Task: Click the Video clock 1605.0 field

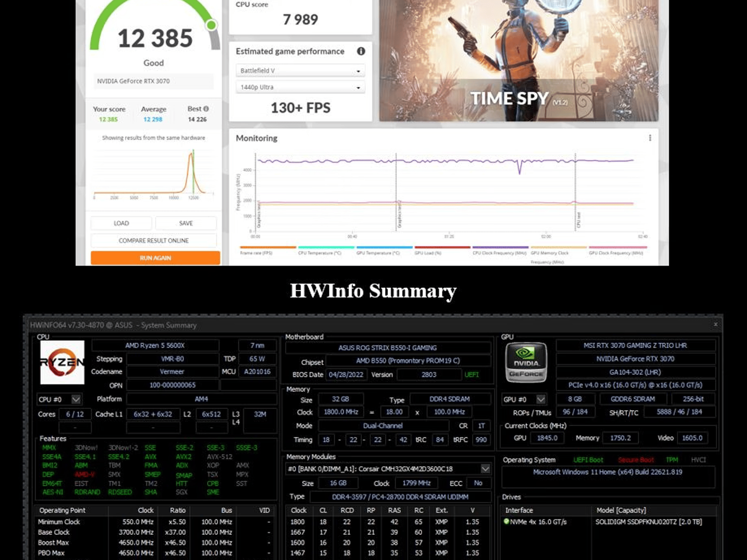Action: (x=692, y=438)
